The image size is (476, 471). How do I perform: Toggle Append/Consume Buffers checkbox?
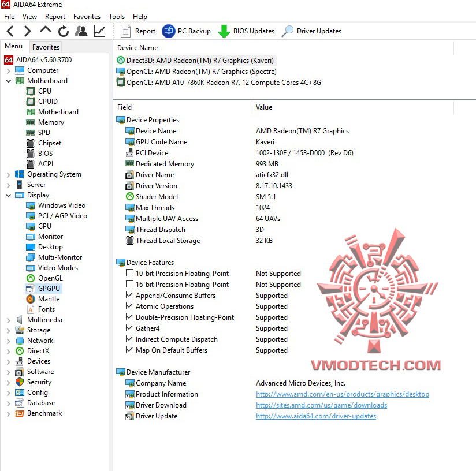coord(129,295)
